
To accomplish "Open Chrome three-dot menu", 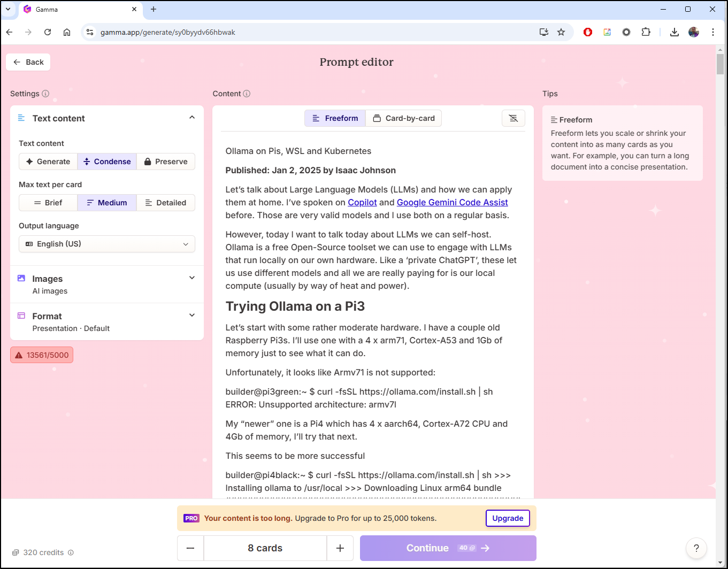I will tap(713, 32).
